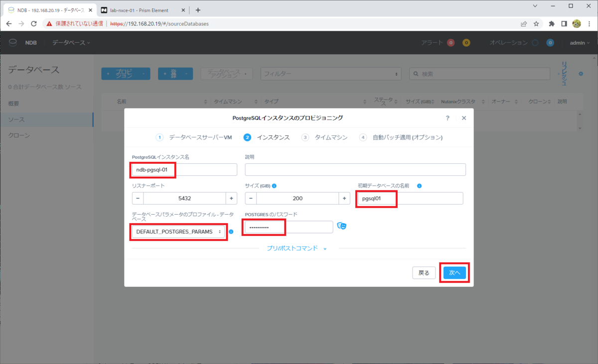Click the share page icon
Image resolution: width=598 pixels, height=364 pixels.
[524, 23]
